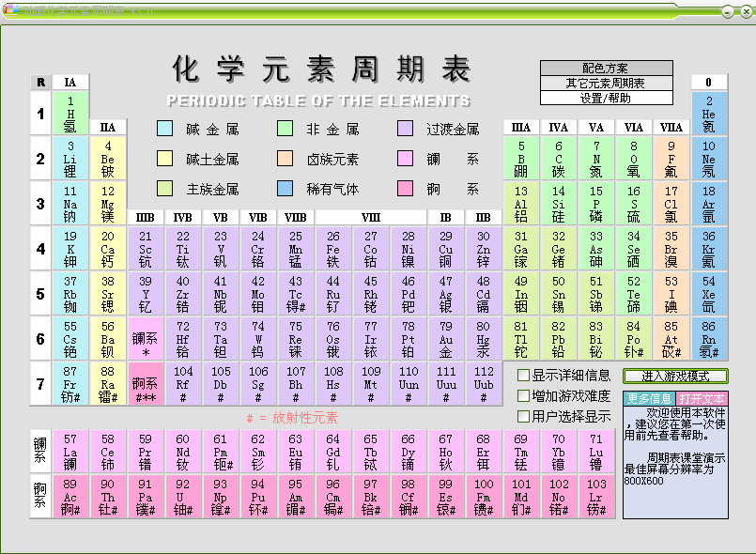Click the period 4 row label
The height and width of the screenshot is (554, 756).
[40, 249]
